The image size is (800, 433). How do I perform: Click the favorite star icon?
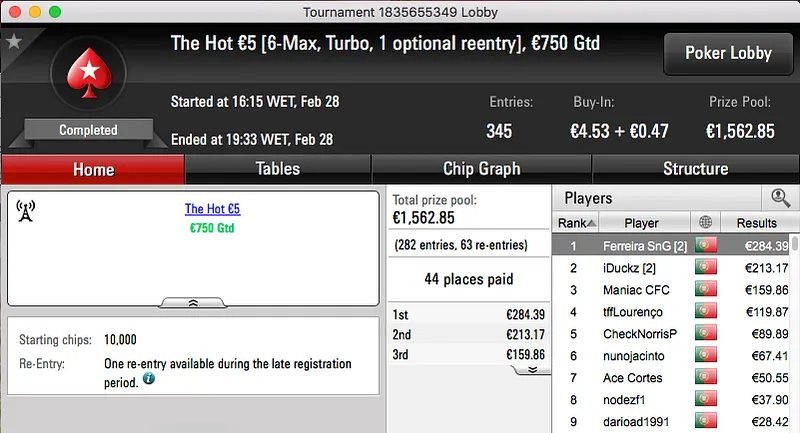tap(14, 41)
